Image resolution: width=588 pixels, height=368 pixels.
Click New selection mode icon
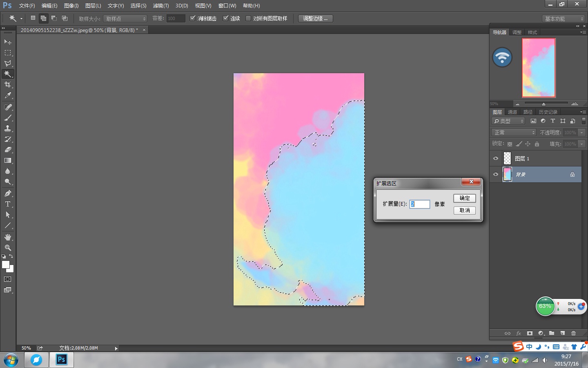[x=33, y=18]
